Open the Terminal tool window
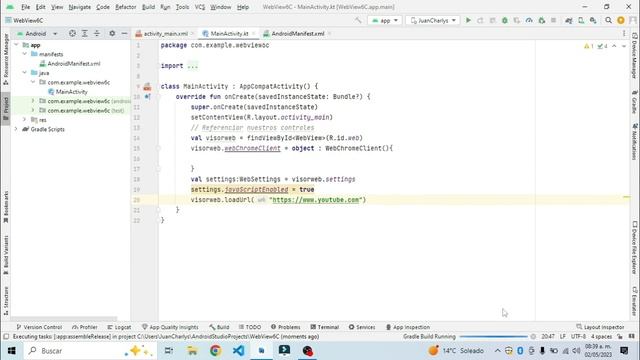This screenshot has height=360, width=640. [325, 327]
